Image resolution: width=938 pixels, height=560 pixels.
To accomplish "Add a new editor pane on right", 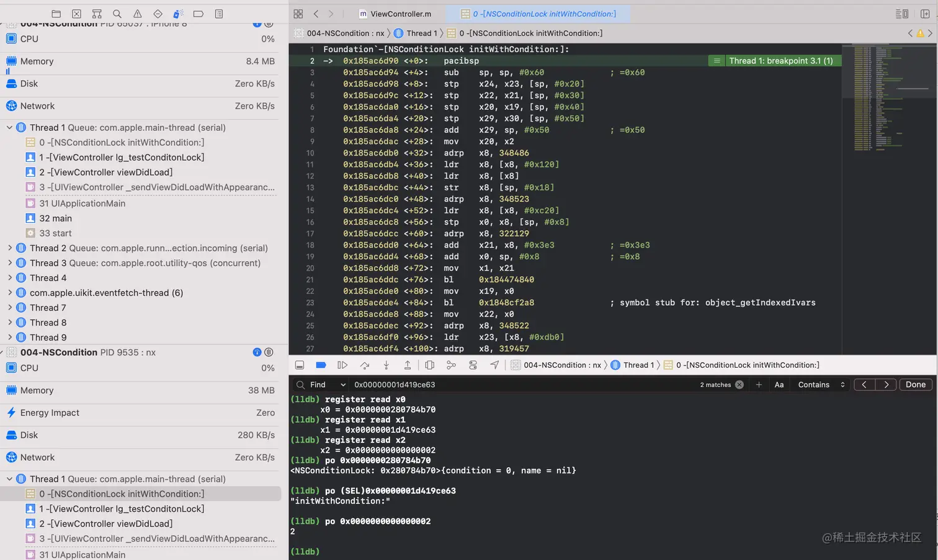I will pos(925,14).
